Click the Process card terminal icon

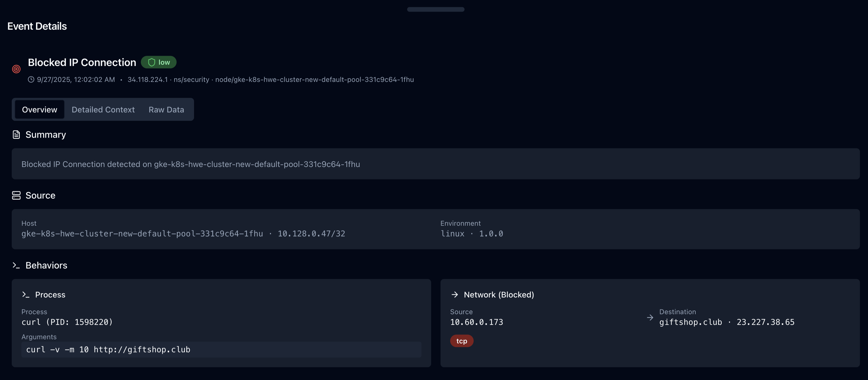pos(26,294)
